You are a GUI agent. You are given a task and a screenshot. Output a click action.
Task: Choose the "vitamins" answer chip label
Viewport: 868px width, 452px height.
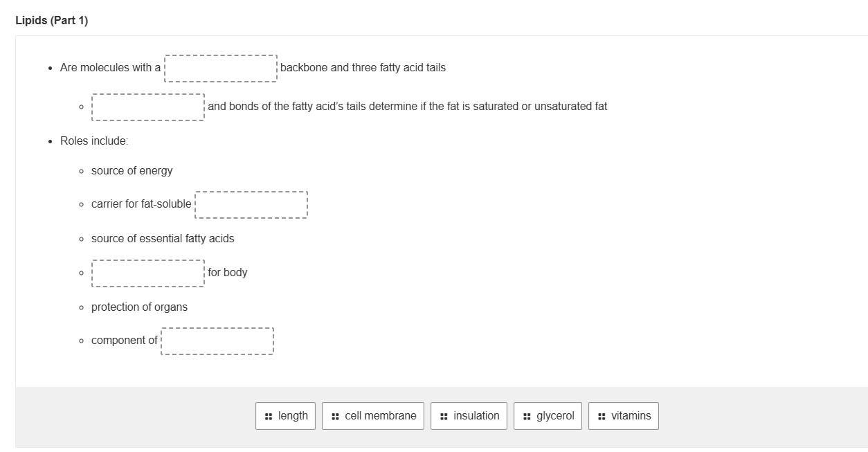631,416
